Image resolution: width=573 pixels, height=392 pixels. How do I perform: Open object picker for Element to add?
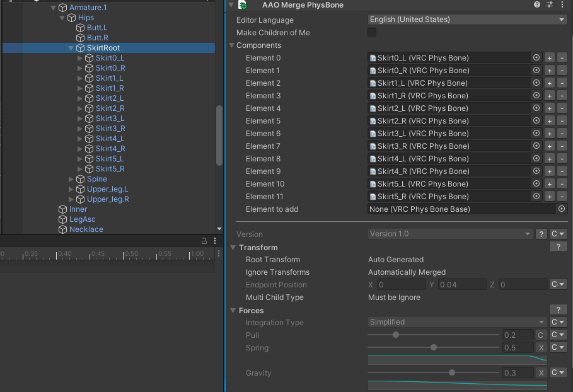[561, 209]
